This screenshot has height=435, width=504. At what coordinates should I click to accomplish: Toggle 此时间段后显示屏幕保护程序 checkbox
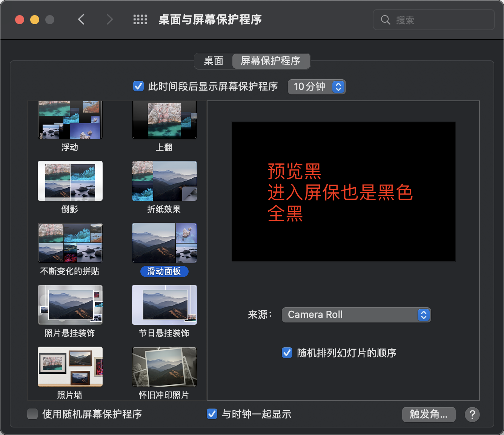point(138,86)
